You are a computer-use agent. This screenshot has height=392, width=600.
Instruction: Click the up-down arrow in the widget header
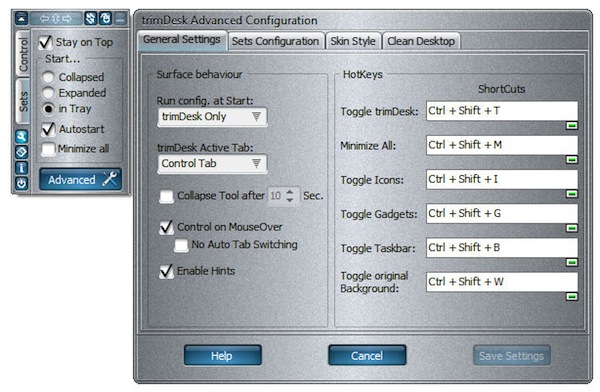click(55, 18)
